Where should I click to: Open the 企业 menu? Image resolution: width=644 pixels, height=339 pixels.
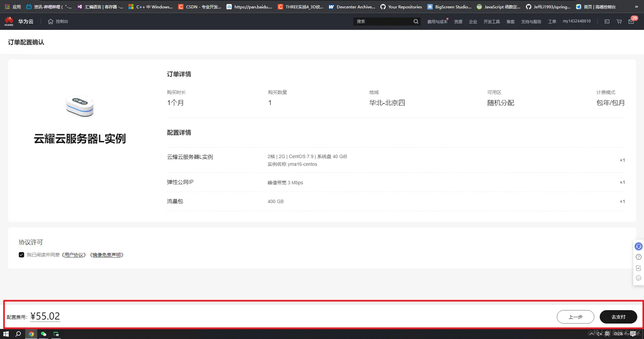pyautogui.click(x=473, y=21)
